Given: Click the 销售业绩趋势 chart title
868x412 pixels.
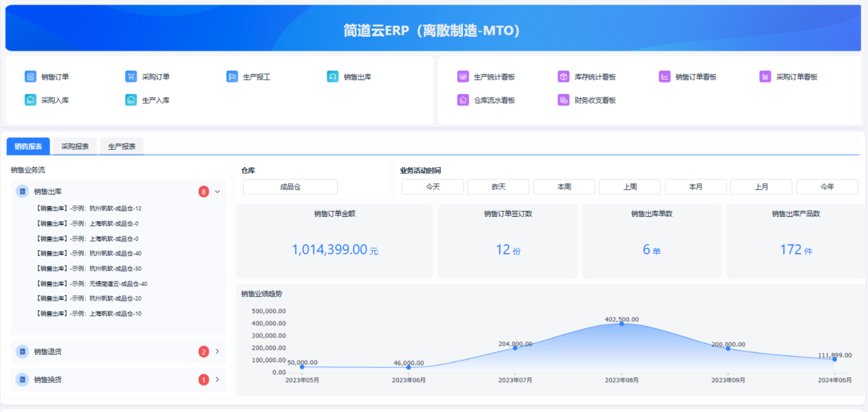Looking at the screenshot, I should point(262,293).
